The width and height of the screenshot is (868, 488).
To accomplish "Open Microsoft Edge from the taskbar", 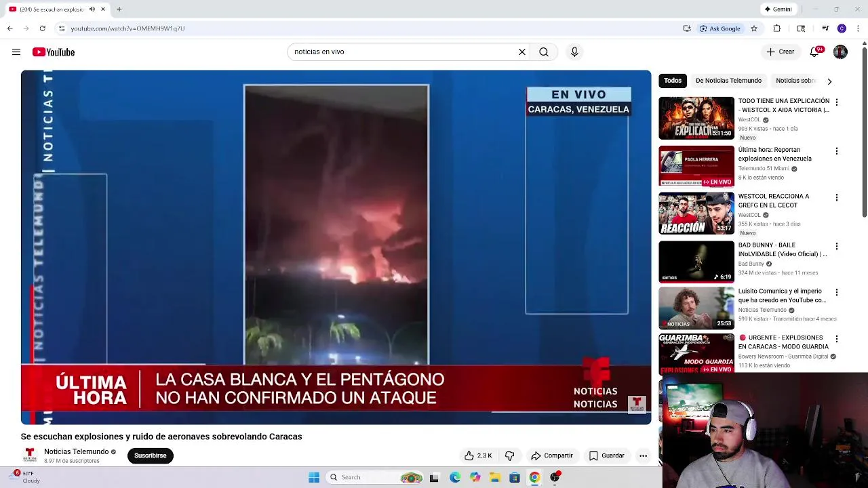I will pos(455,477).
